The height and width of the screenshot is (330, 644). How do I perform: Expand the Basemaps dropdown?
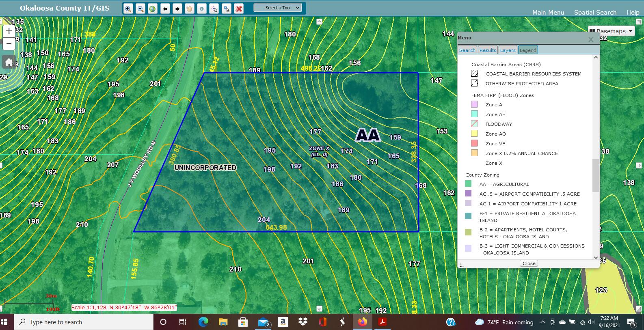click(x=611, y=31)
